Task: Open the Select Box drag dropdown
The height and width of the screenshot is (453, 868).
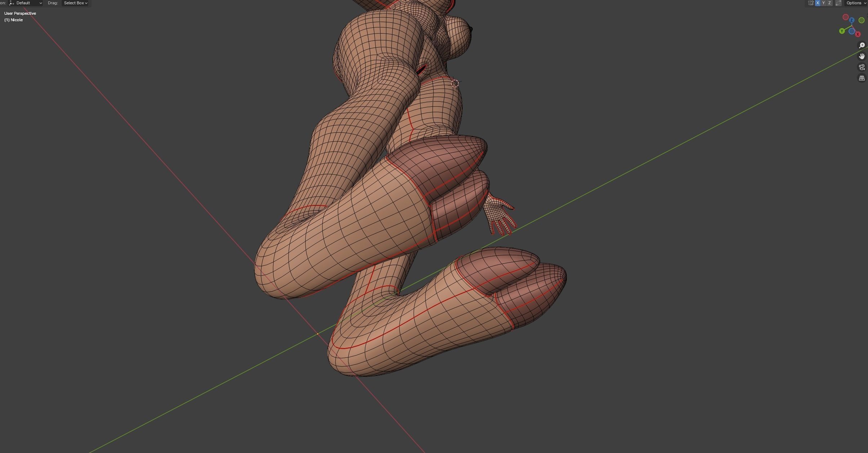Action: pos(75,3)
